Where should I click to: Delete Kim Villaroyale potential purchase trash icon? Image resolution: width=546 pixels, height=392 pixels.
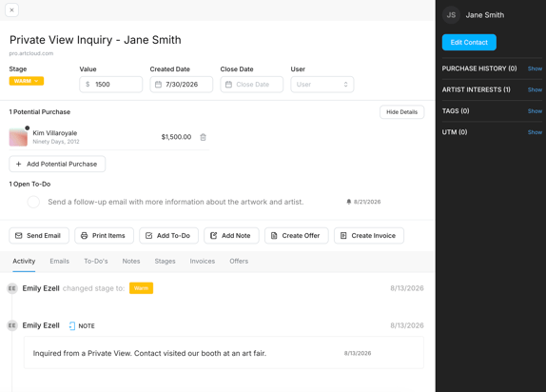pyautogui.click(x=203, y=137)
